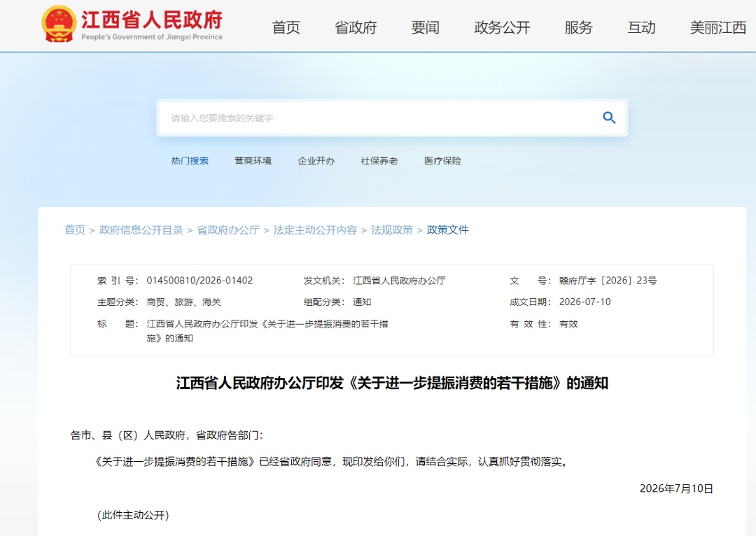The image size is (756, 536).
Task: Select the 通知 classification value
Action: (x=362, y=302)
